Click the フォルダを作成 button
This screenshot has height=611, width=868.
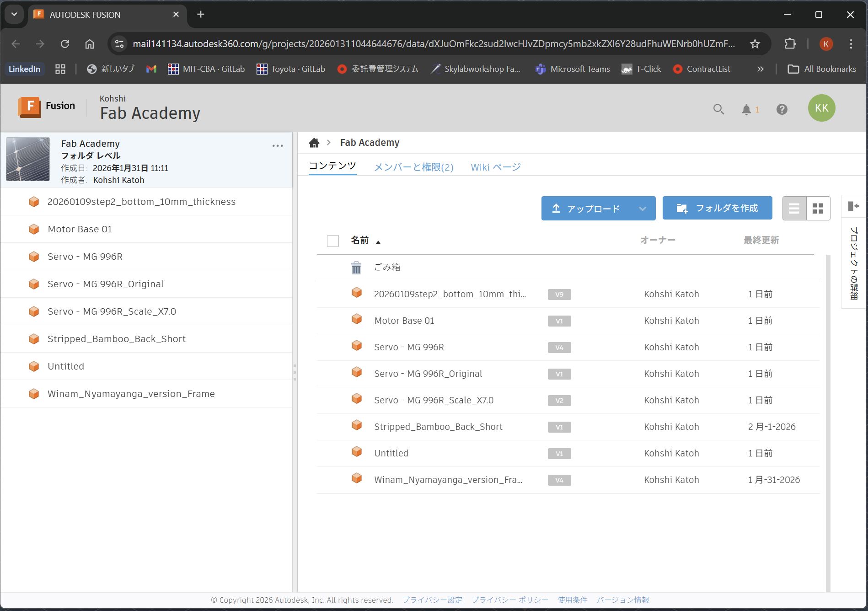pyautogui.click(x=717, y=208)
